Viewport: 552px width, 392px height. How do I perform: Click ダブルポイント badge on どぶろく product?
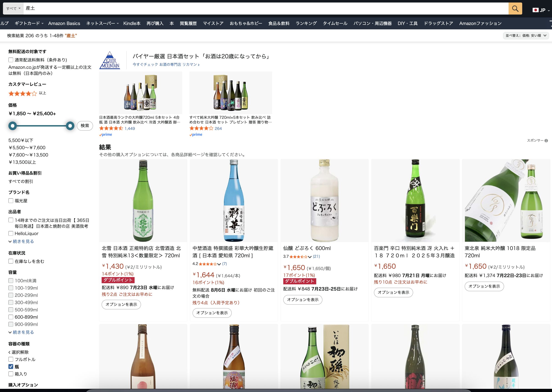click(300, 281)
